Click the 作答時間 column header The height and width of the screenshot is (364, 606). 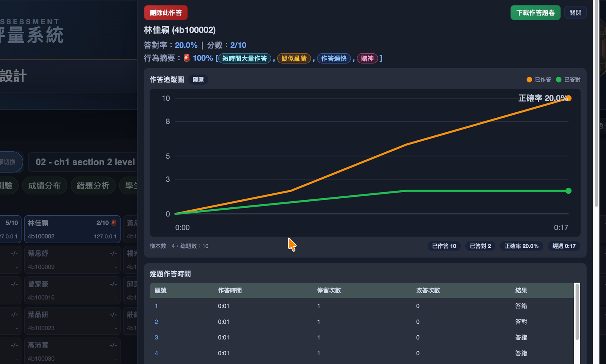click(230, 290)
